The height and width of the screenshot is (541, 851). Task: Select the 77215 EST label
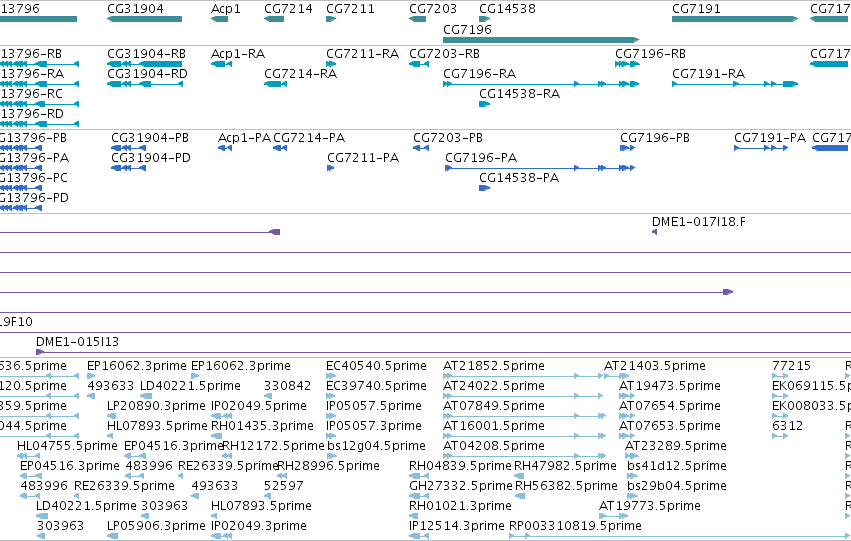[x=791, y=366]
